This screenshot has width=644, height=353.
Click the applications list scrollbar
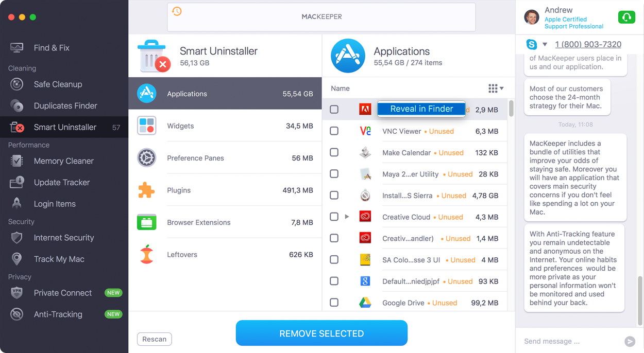(511, 109)
